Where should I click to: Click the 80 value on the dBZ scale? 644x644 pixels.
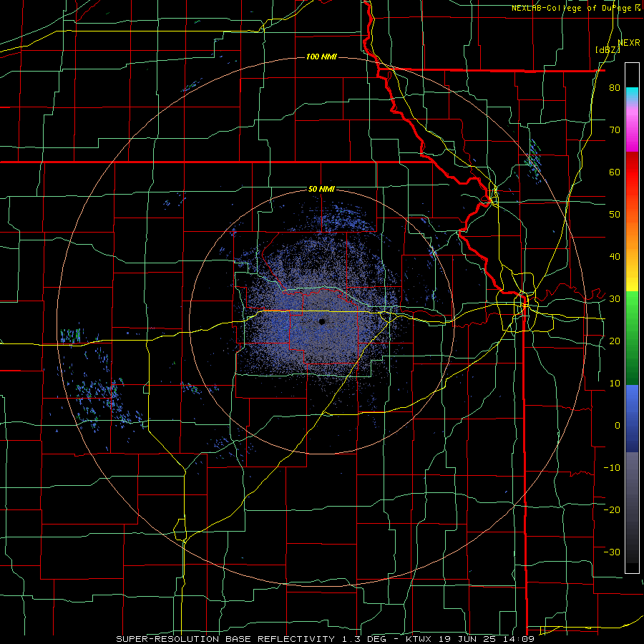pos(615,88)
